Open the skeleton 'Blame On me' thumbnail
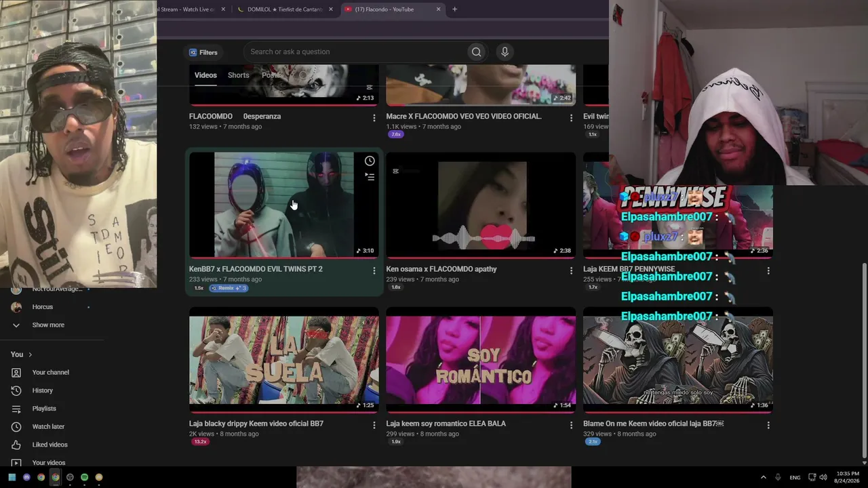Image resolution: width=868 pixels, height=488 pixels. click(678, 359)
